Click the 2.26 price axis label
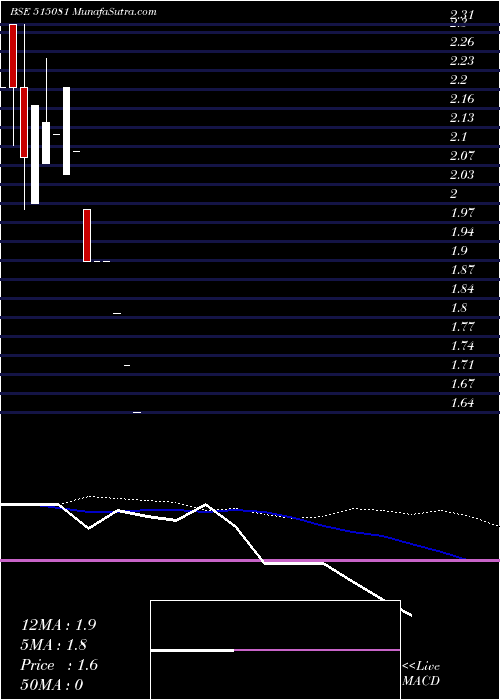Viewport: 500px width, 700px height. click(462, 42)
